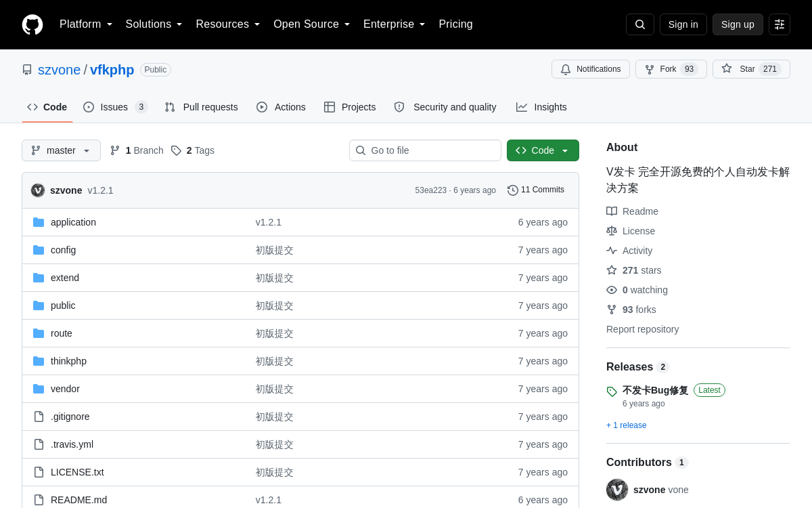Open the vfkphp repository link
This screenshot has width=812, height=508.
tap(112, 70)
